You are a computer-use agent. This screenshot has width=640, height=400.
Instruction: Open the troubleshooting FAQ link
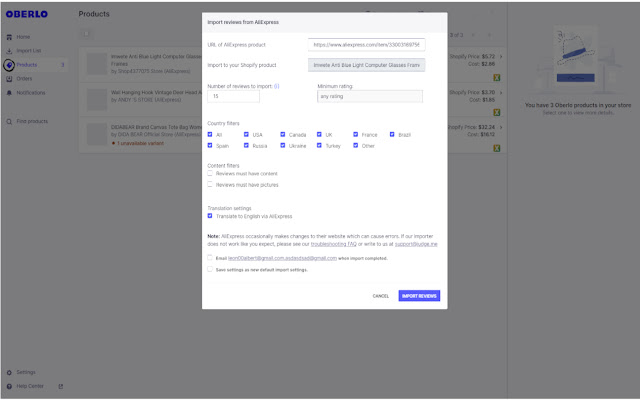(x=333, y=244)
